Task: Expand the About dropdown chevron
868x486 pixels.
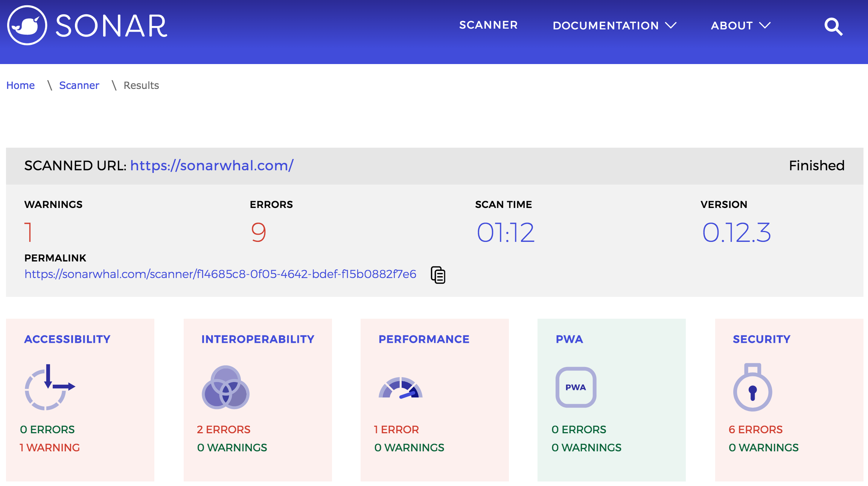Action: coord(765,25)
